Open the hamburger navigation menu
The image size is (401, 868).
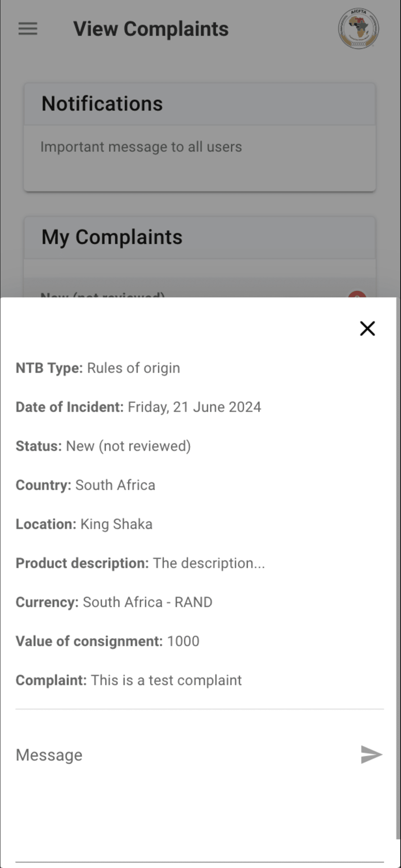(28, 29)
